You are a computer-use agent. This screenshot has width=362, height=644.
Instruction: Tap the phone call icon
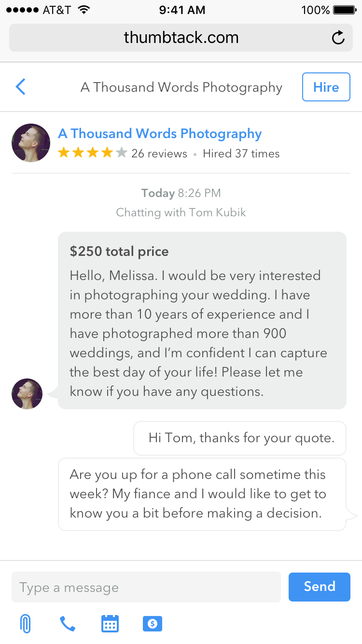click(x=68, y=624)
